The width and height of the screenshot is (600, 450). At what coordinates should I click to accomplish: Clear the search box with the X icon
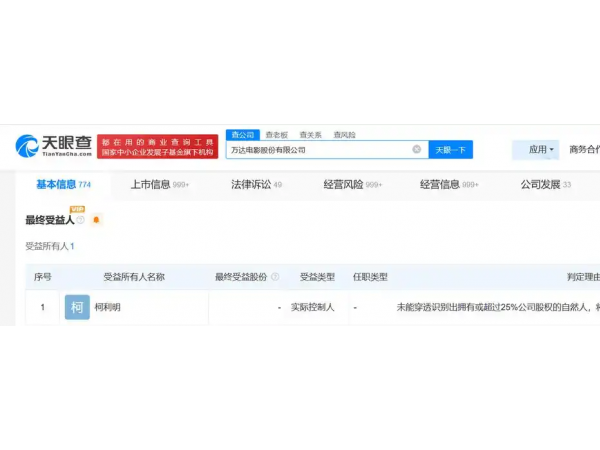pos(417,150)
